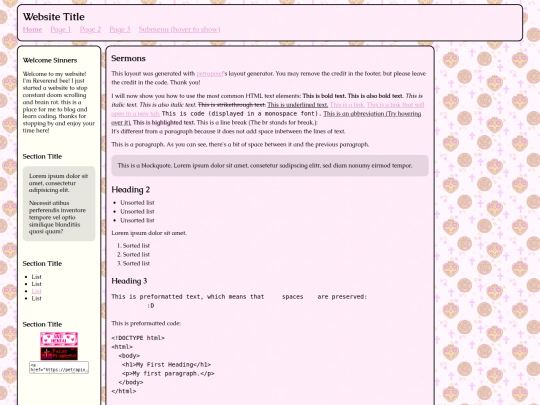
Task: Click the Sermons heading
Action: point(128,59)
